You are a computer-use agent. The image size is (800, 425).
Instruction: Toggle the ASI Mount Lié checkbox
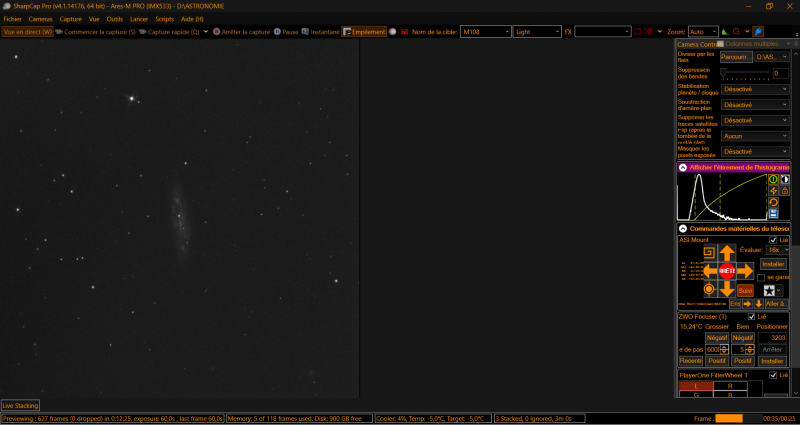773,240
